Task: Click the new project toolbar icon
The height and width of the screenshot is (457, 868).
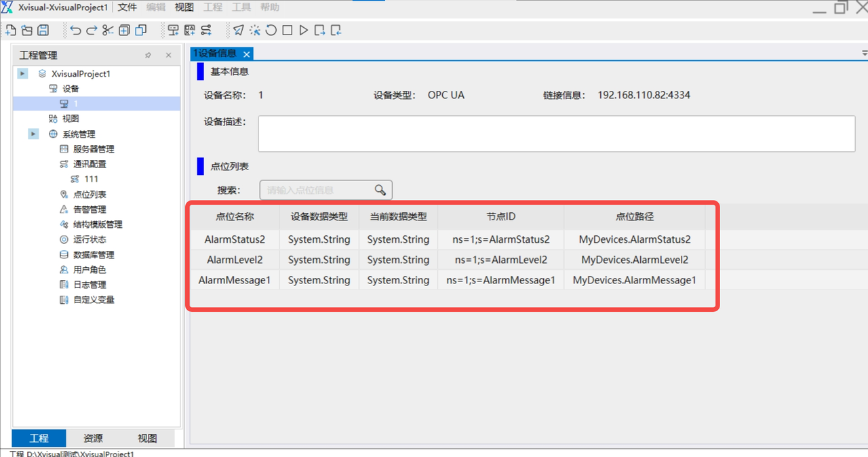Action: (x=10, y=30)
